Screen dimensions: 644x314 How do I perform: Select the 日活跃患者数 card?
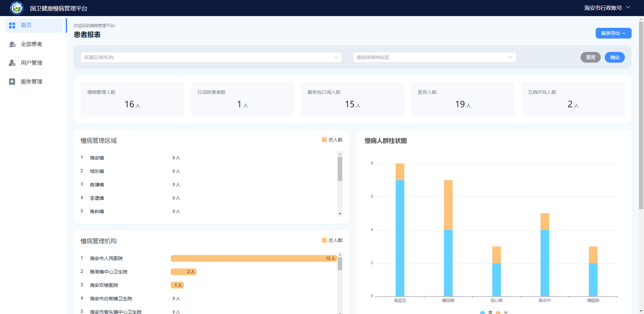[x=243, y=99]
